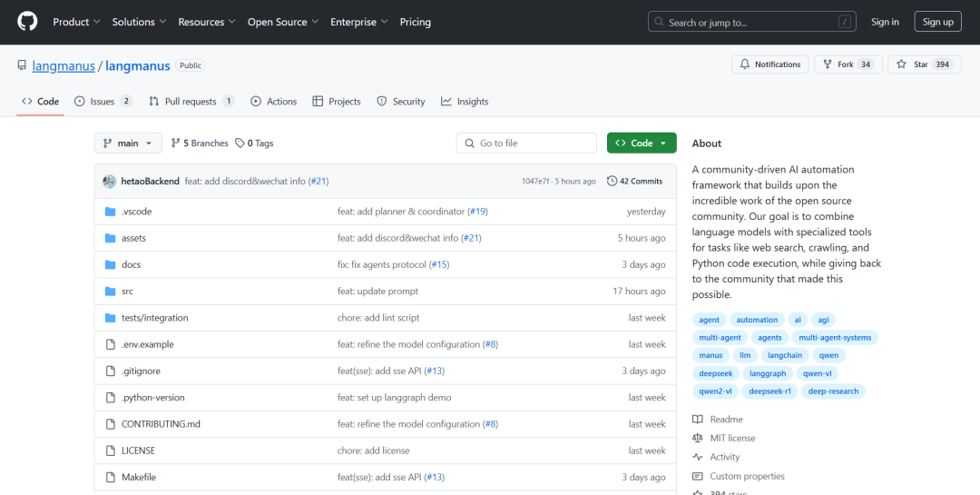980x495 pixels.
Task: Open the main branch selector dropdown
Action: click(128, 144)
